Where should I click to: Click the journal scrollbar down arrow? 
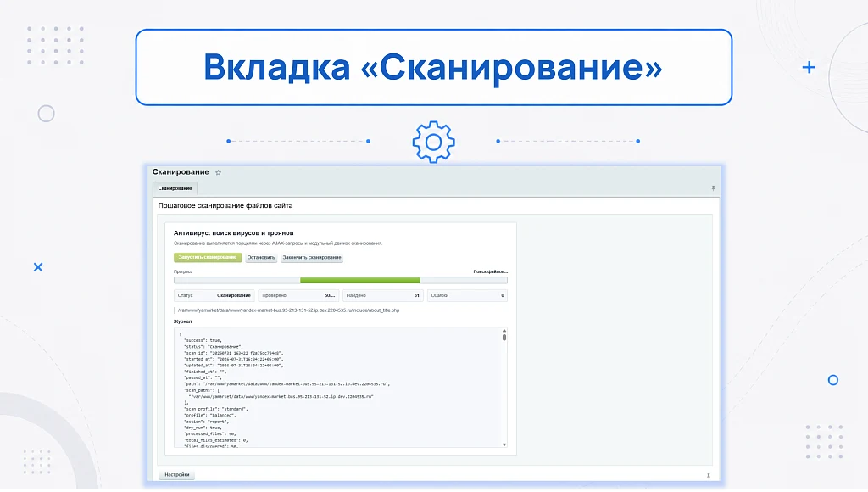click(x=504, y=444)
